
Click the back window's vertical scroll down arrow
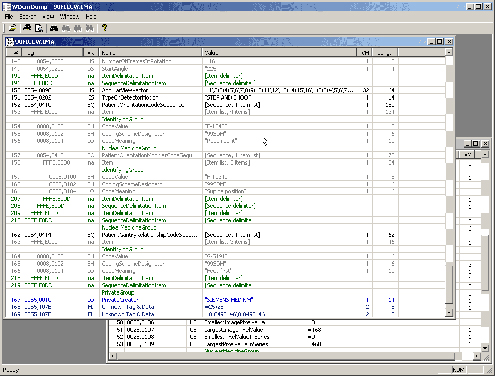[x=485, y=348]
